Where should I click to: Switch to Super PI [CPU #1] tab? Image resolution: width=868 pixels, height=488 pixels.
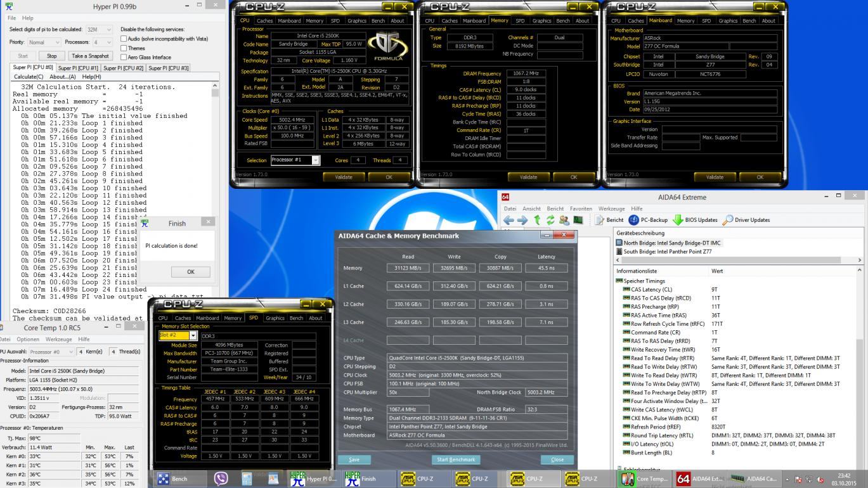(x=79, y=68)
